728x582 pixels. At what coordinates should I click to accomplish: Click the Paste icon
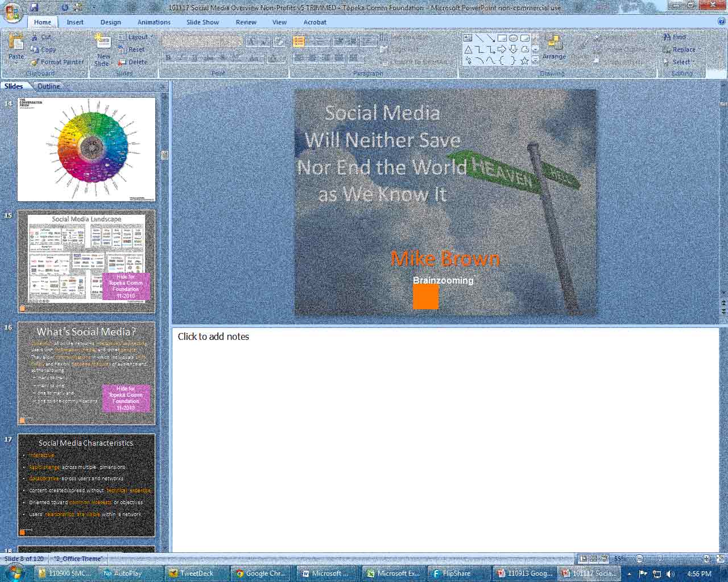point(16,43)
